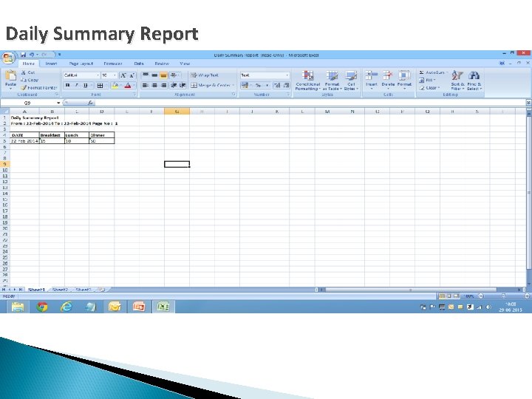Switch to the View tab
Screen dimensions: 532x399
[x=185, y=64]
